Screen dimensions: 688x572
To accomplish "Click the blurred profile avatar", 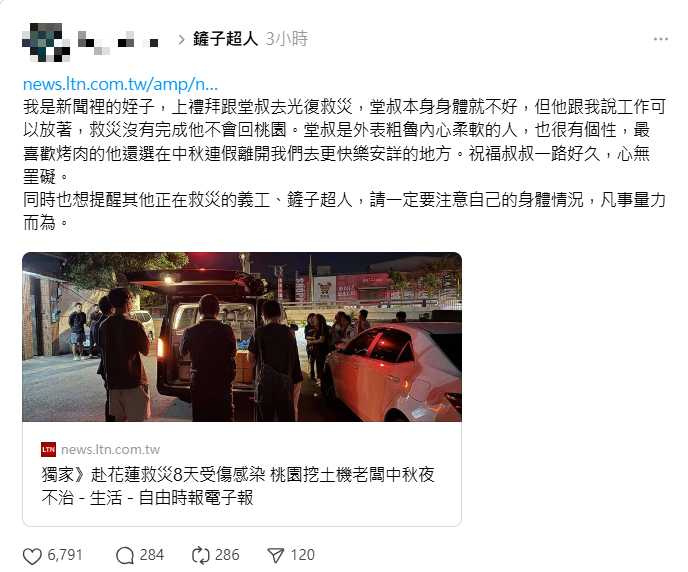I will pyautogui.click(x=46, y=42).
